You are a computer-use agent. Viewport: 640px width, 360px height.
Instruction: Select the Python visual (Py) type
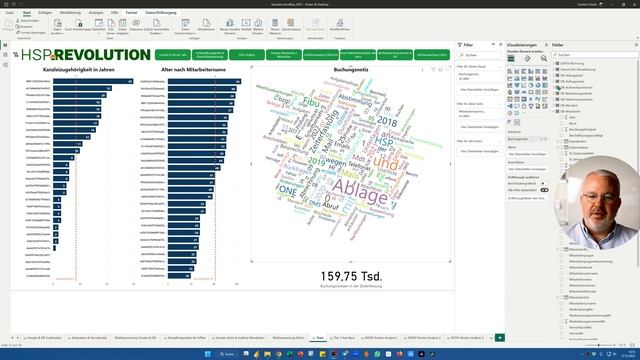(x=538, y=99)
